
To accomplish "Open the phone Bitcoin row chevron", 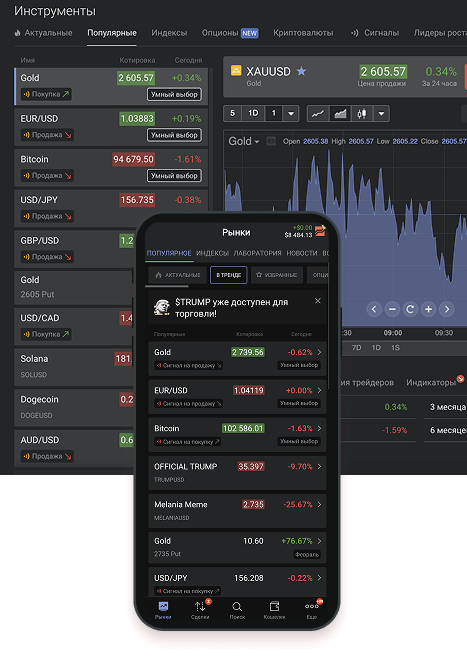I will tap(319, 428).
